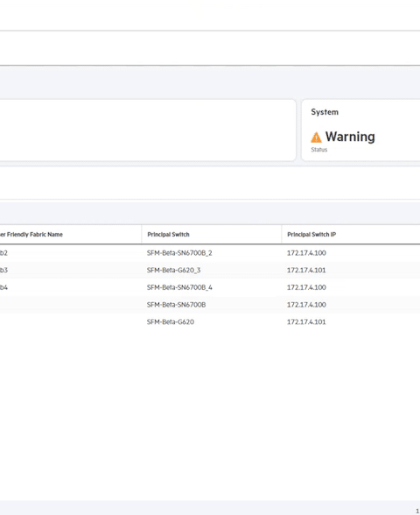This screenshot has width=420, height=515.
Task: Choose the SFM-Beta-G620 principal switch
Action: pos(171,322)
